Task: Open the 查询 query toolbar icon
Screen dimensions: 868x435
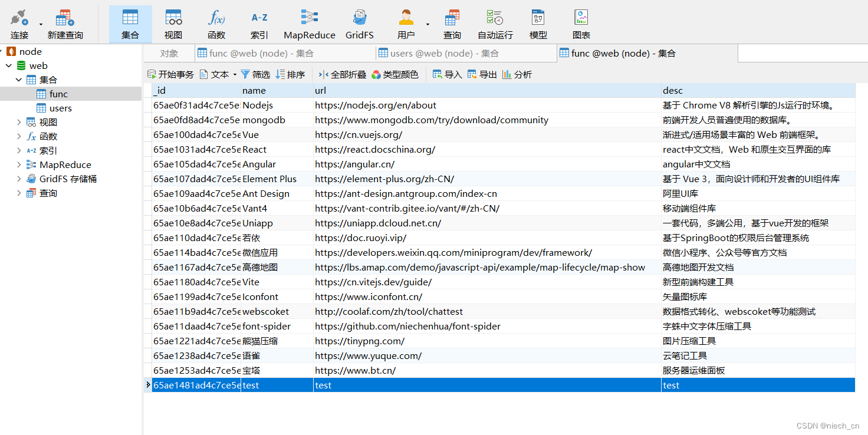Action: (452, 24)
